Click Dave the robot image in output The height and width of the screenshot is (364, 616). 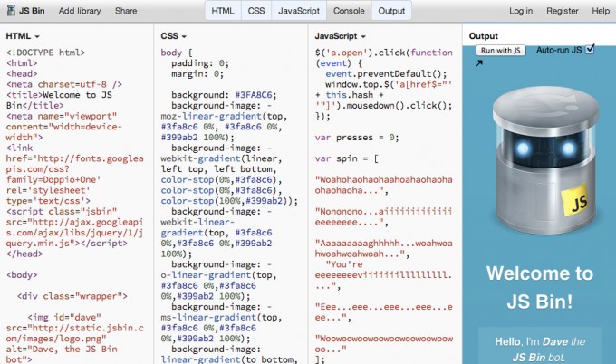(x=545, y=161)
